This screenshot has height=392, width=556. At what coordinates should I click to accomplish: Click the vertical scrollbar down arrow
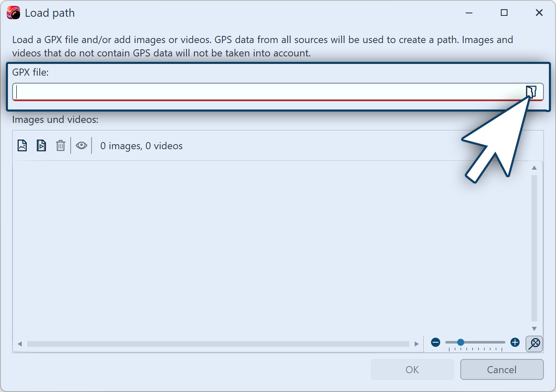[x=534, y=328]
